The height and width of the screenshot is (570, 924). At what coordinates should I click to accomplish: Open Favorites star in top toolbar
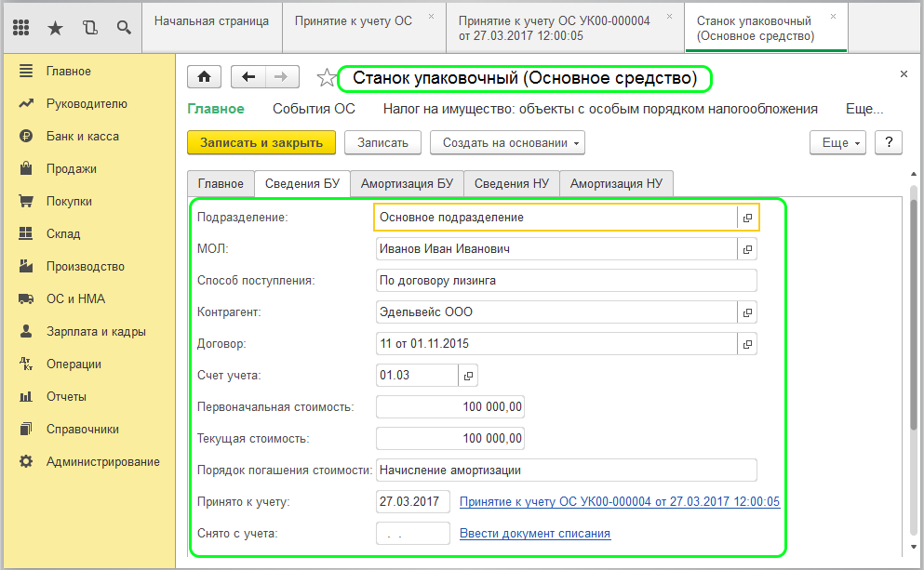55,27
